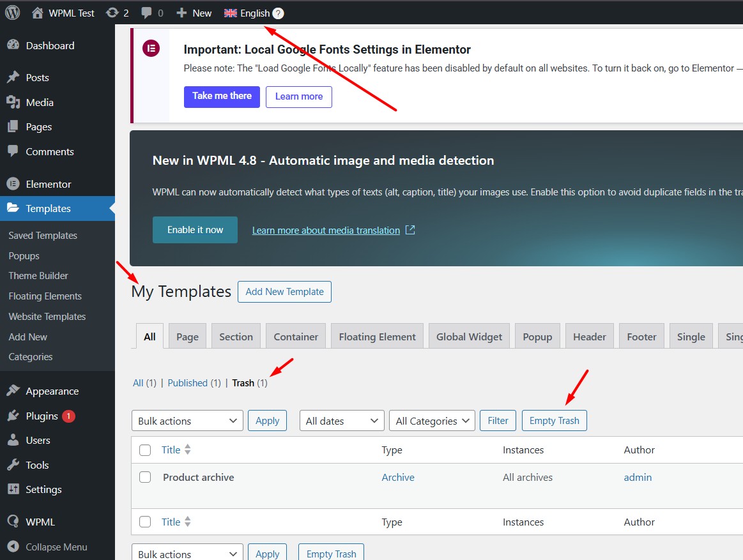
Task: Click the Tools wrench icon
Action: pos(13,464)
